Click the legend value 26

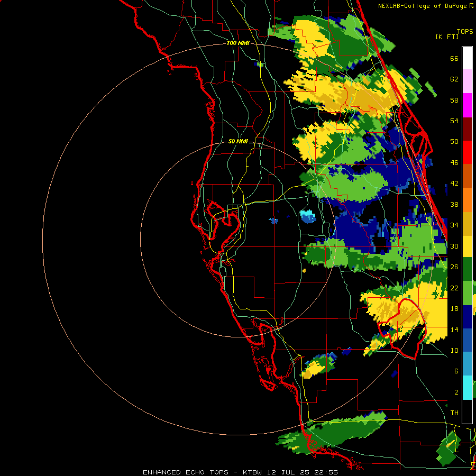pos(454,267)
